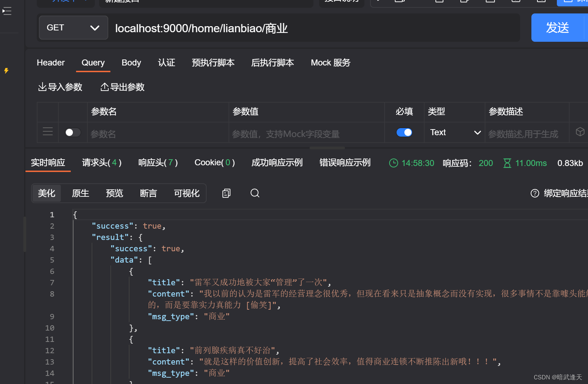Screen dimensions: 588x384
Task: Switch to the Header tab
Action: coord(51,63)
